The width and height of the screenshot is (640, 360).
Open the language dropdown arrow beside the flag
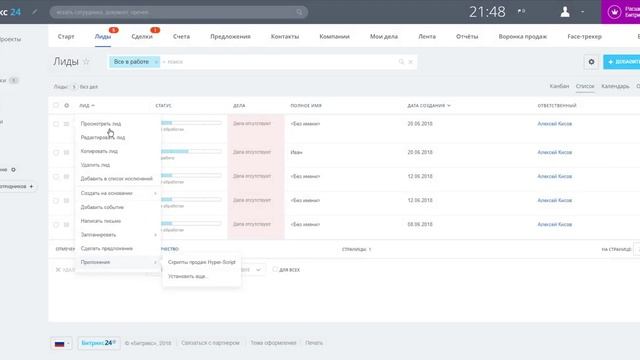pos(68,344)
